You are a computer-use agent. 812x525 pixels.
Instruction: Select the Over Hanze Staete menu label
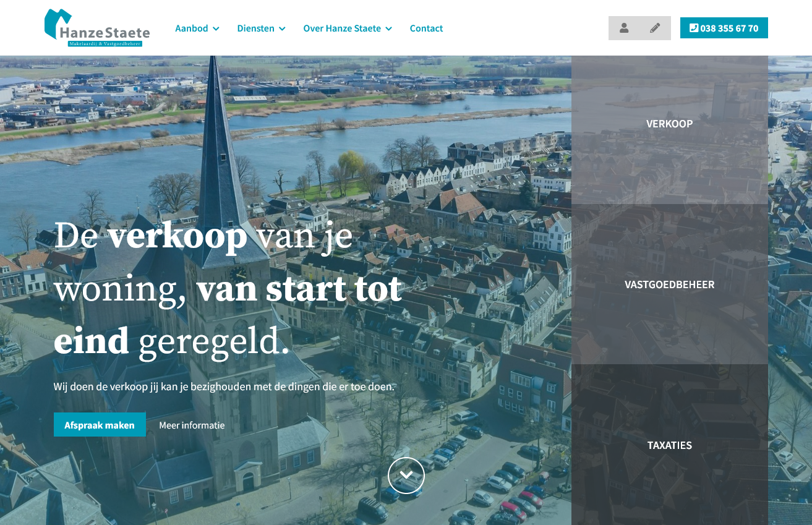tap(341, 28)
